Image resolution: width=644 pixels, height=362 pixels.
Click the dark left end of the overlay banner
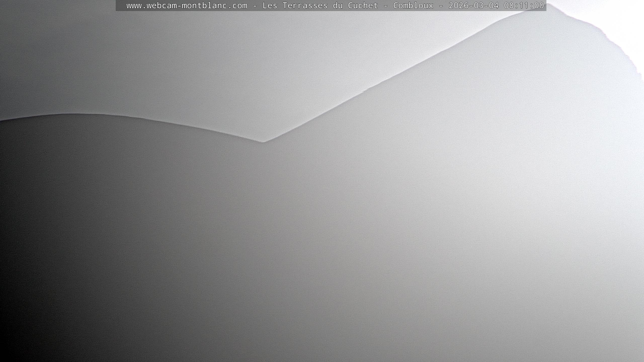pyautogui.click(x=120, y=6)
